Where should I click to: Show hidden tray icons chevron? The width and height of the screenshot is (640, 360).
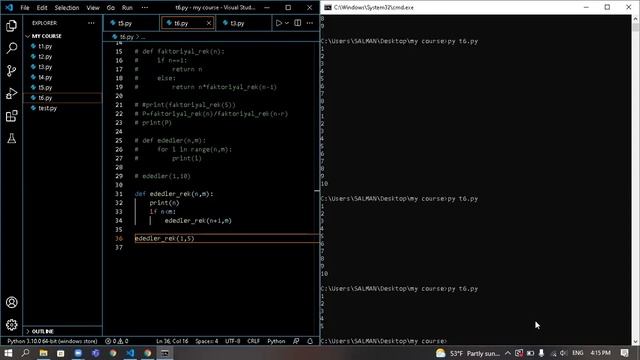(508, 353)
